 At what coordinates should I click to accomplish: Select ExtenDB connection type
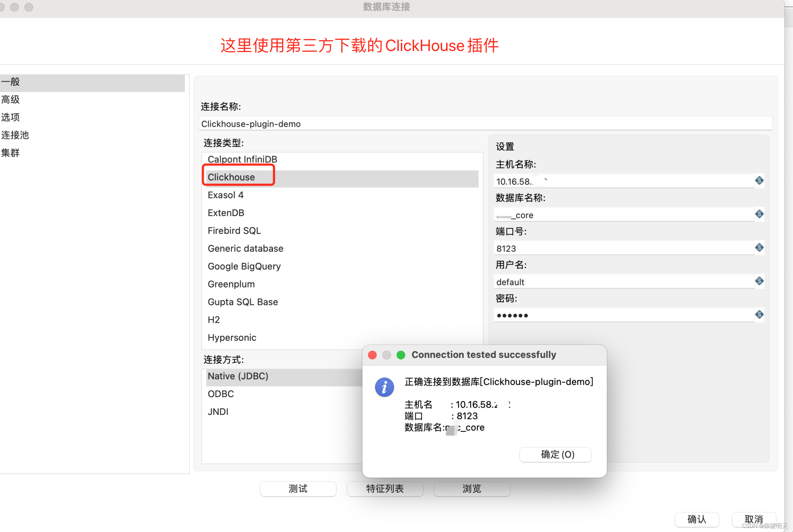[342, 213]
